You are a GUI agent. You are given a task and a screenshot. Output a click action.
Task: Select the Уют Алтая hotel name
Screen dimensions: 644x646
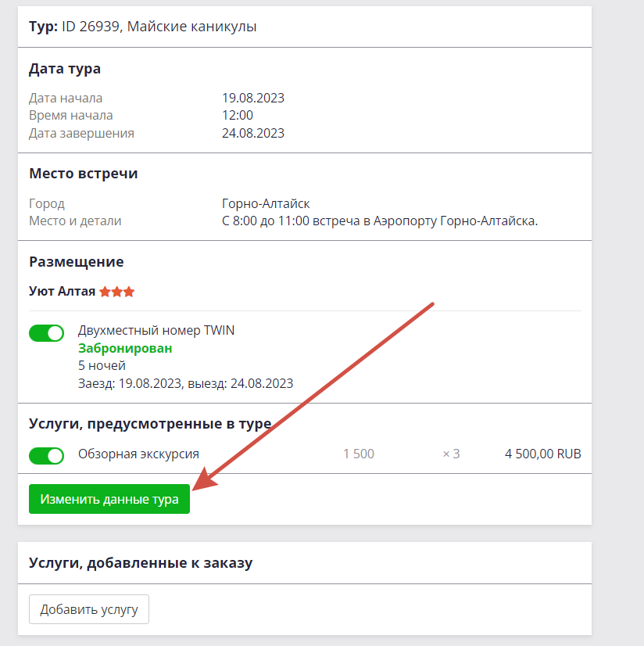(63, 291)
